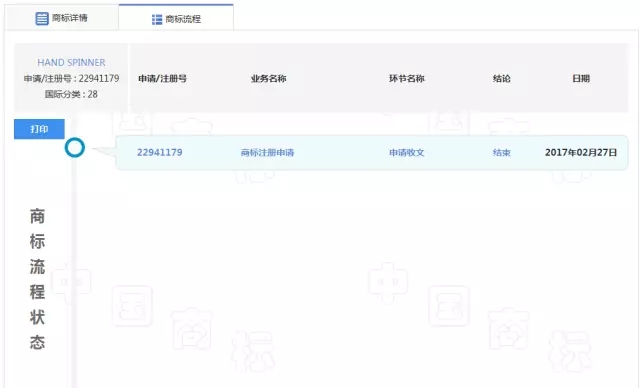Click the 日期 column header
The width and height of the screenshot is (640, 388).
(x=581, y=78)
